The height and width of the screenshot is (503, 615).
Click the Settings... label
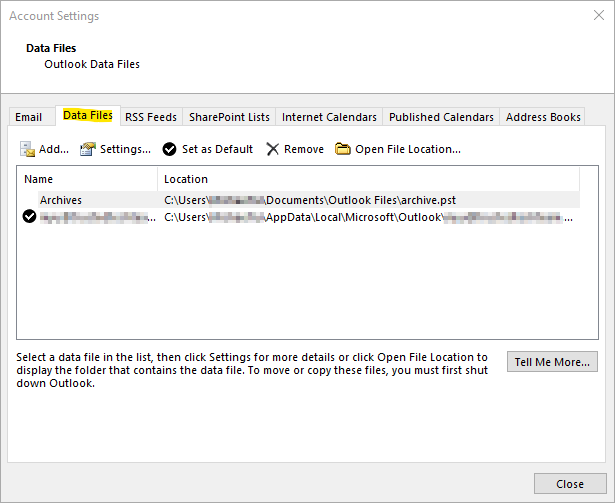[125, 149]
